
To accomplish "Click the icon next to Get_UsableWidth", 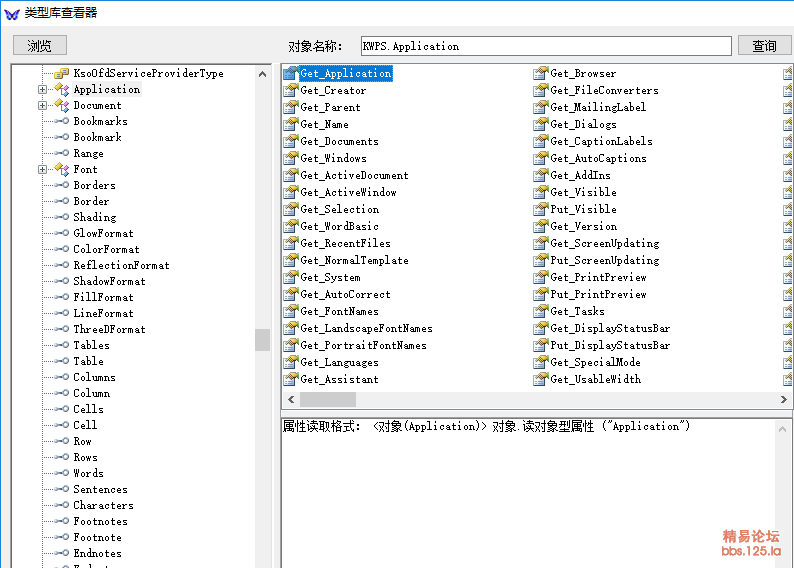I will pyautogui.click(x=541, y=379).
